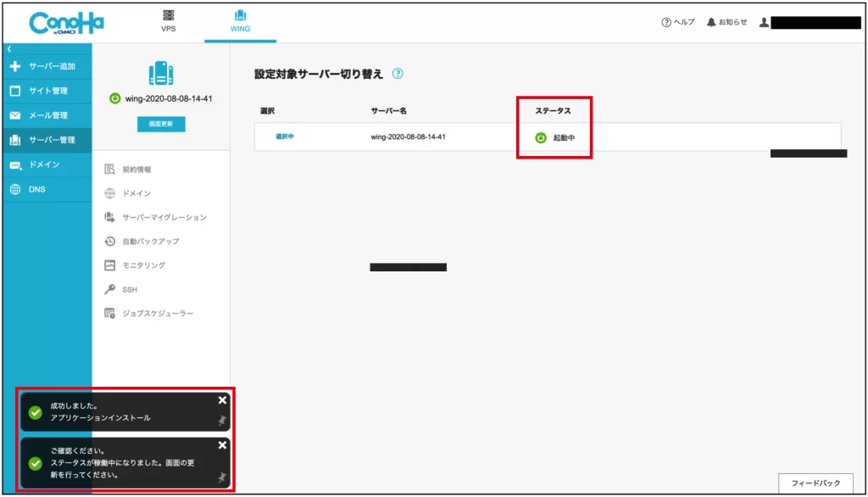Open ドメイン in blue sidebar
Image resolution: width=868 pixels, height=497 pixels.
(44, 165)
